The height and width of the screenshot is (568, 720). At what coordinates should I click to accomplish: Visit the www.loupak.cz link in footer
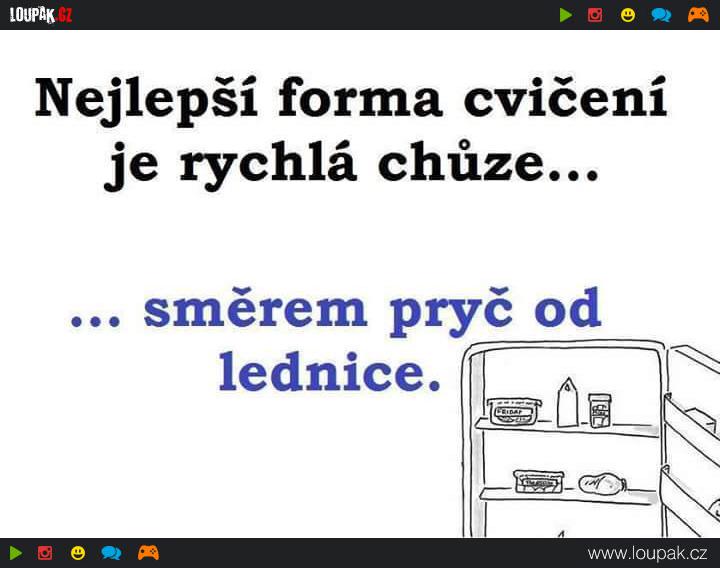(x=647, y=553)
